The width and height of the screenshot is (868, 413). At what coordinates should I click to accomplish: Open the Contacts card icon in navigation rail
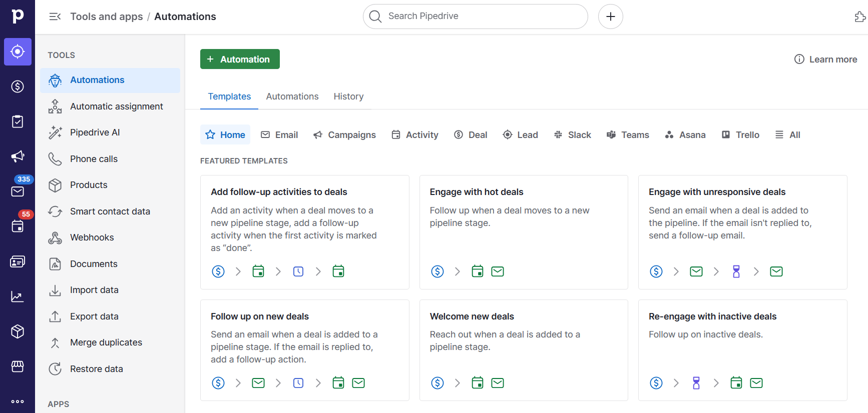[x=18, y=261]
